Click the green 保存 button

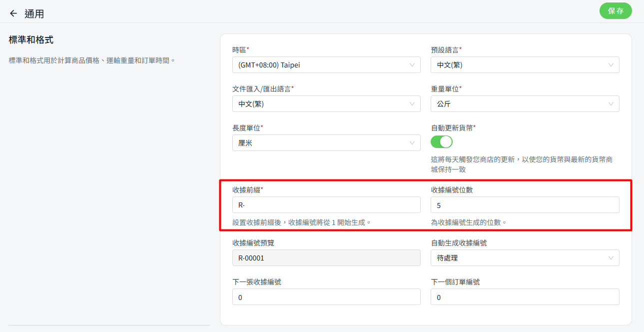615,11
